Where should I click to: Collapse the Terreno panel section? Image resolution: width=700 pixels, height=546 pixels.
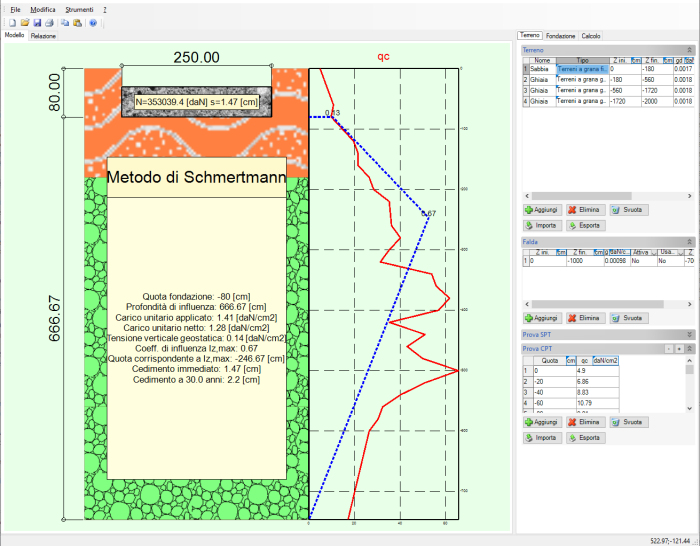pyautogui.click(x=689, y=49)
